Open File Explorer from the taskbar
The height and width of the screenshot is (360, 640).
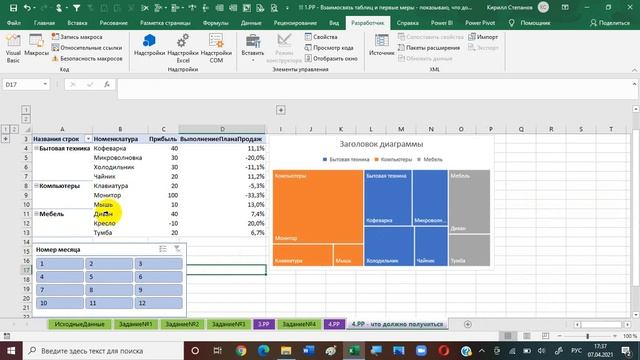pyautogui.click(x=286, y=351)
